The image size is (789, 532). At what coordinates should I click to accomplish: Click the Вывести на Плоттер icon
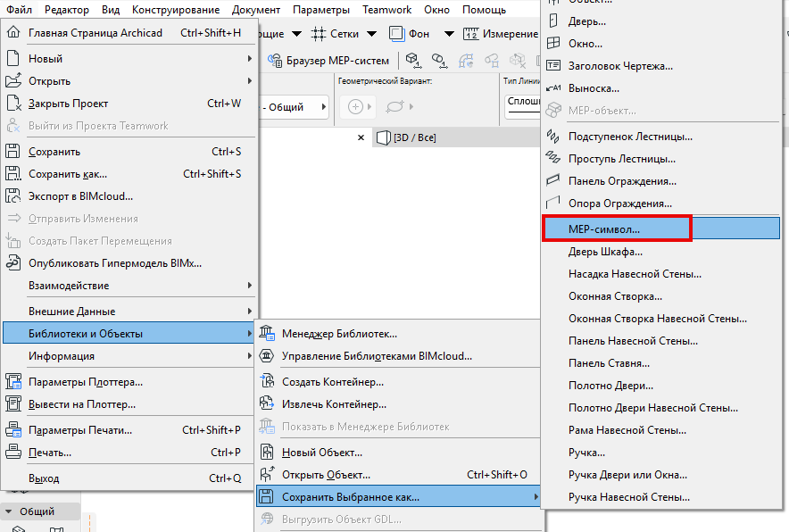tap(13, 403)
